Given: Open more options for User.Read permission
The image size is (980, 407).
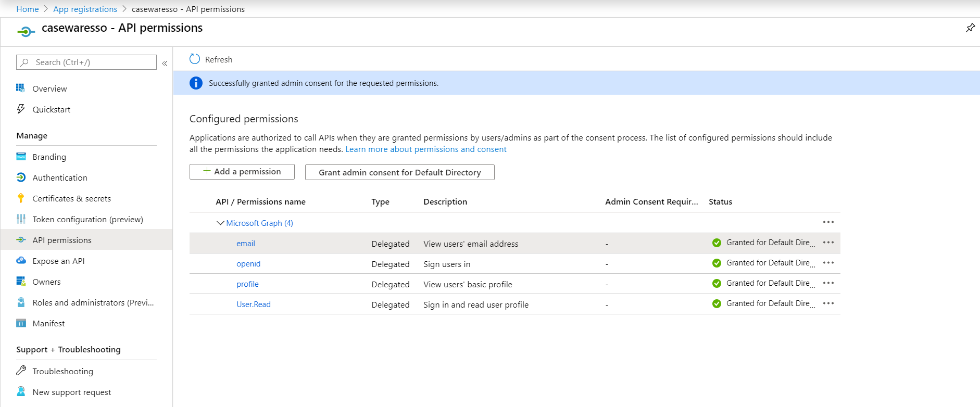Looking at the screenshot, I should 828,303.
